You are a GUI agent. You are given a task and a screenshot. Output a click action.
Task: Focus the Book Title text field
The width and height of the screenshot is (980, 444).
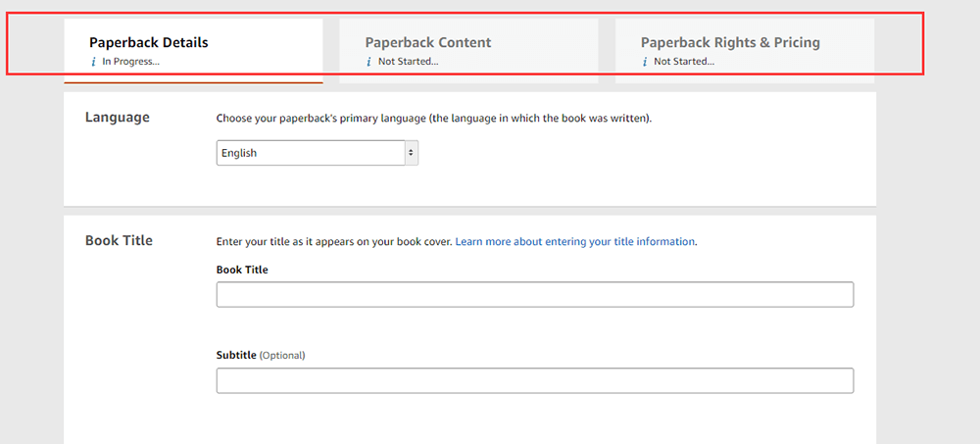point(534,295)
